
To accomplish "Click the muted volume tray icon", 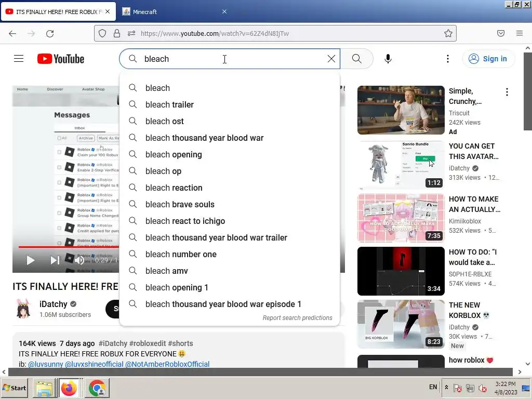I will (482, 388).
